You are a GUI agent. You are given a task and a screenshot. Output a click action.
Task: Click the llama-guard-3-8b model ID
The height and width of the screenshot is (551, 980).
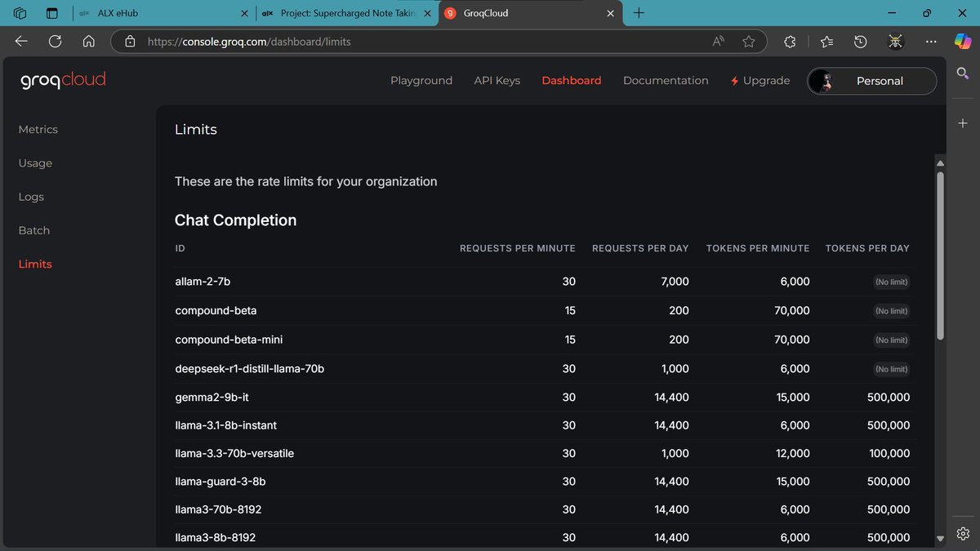click(220, 482)
